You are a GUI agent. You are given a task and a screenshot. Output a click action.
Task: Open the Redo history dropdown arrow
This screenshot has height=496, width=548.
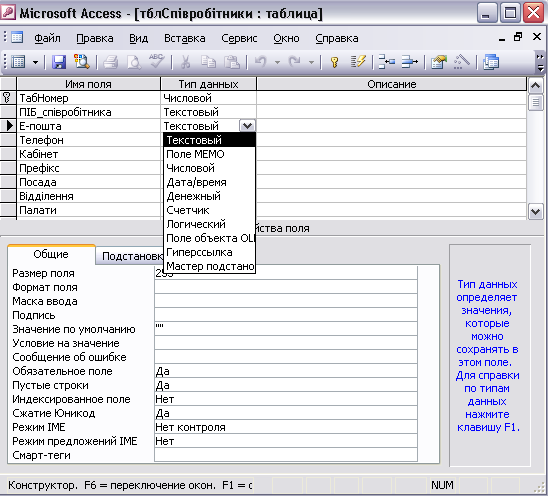[311, 63]
